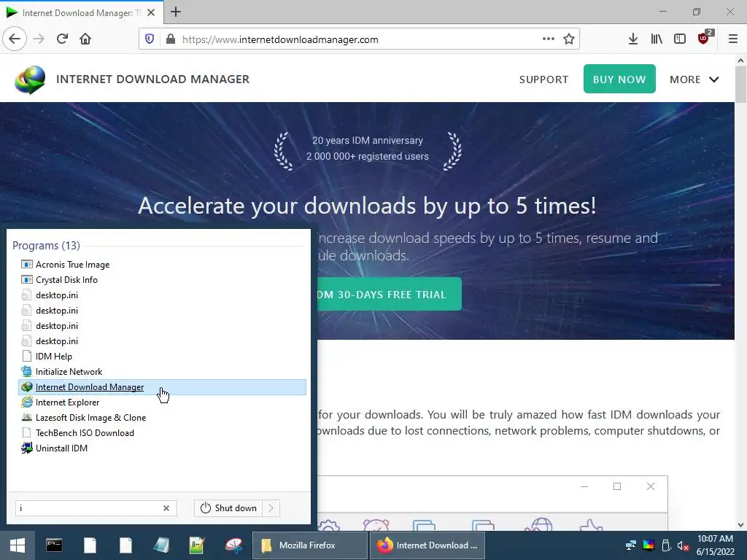Image resolution: width=747 pixels, height=560 pixels.
Task: Open the Firefox library icon
Action: pyautogui.click(x=657, y=39)
